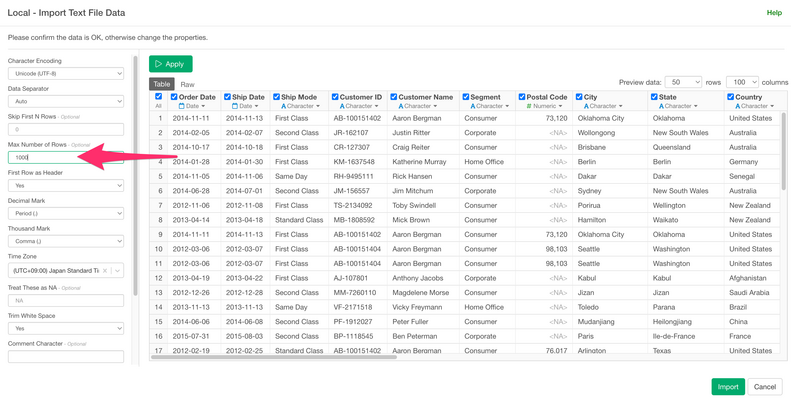Click the cell "2015-07-31"
Screen dimensions: 791x400
pos(190,336)
